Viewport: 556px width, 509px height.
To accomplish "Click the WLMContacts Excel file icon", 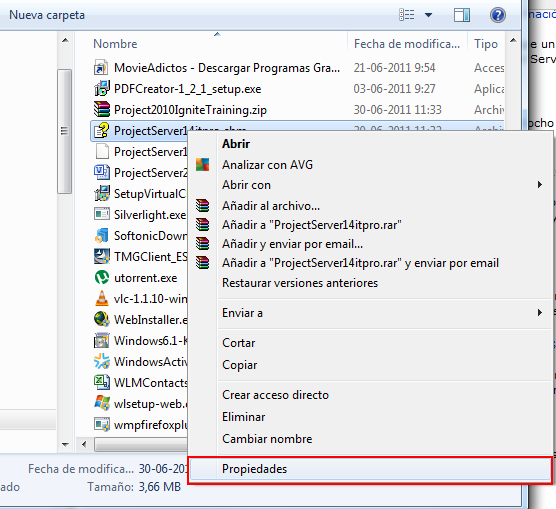I will [101, 382].
